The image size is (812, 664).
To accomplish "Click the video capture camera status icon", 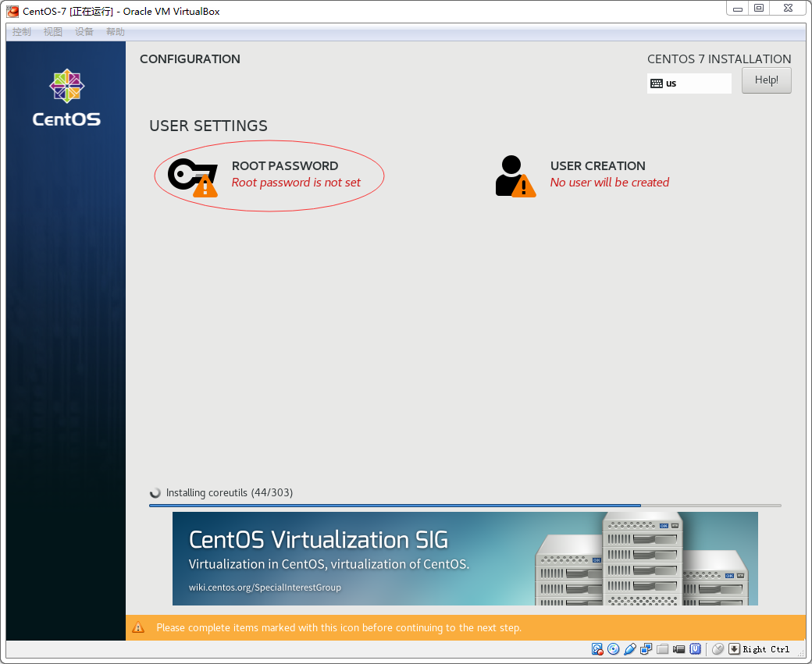I will [679, 649].
